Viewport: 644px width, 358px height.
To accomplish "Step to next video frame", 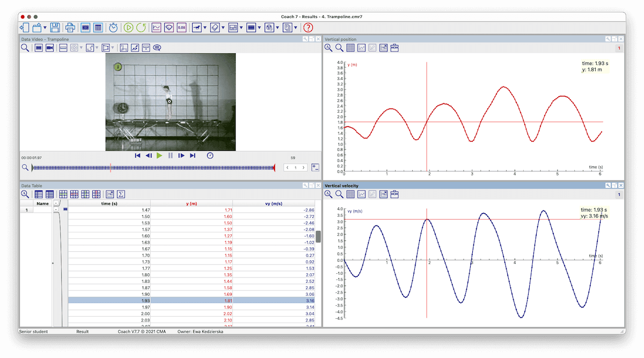I will click(x=181, y=156).
